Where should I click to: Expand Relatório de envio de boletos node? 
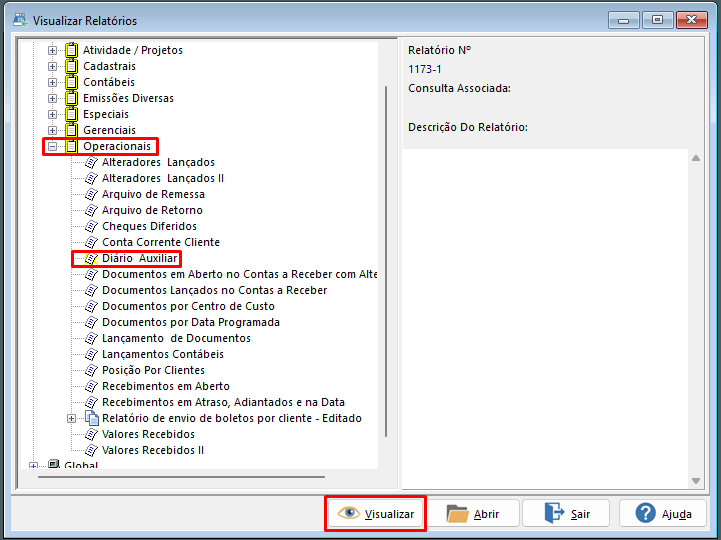pos(71,419)
